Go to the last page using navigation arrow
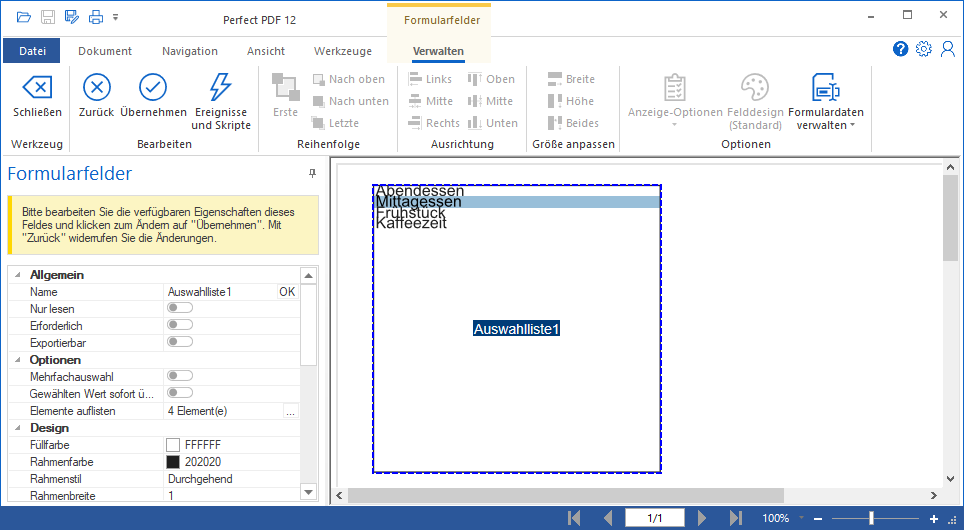 [x=736, y=518]
